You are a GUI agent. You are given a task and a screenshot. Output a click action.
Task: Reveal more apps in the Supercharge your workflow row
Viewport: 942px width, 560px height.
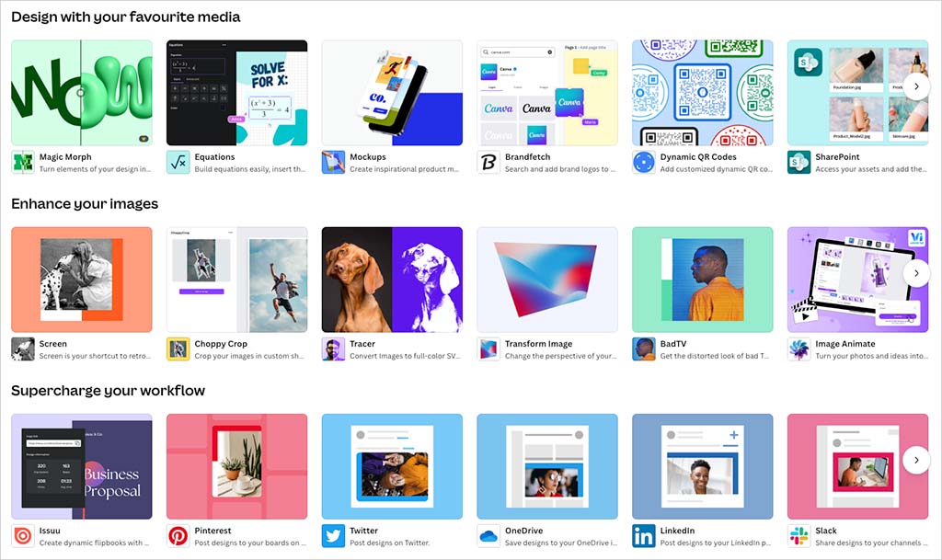pos(918,460)
